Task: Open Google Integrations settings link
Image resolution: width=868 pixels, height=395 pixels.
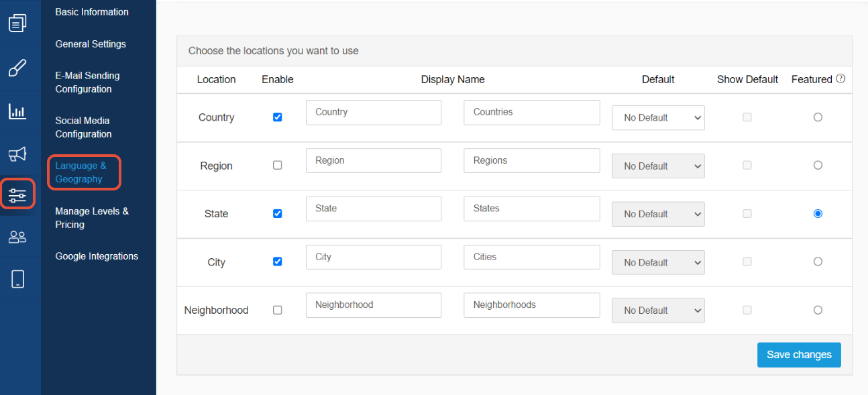Action: [x=97, y=256]
